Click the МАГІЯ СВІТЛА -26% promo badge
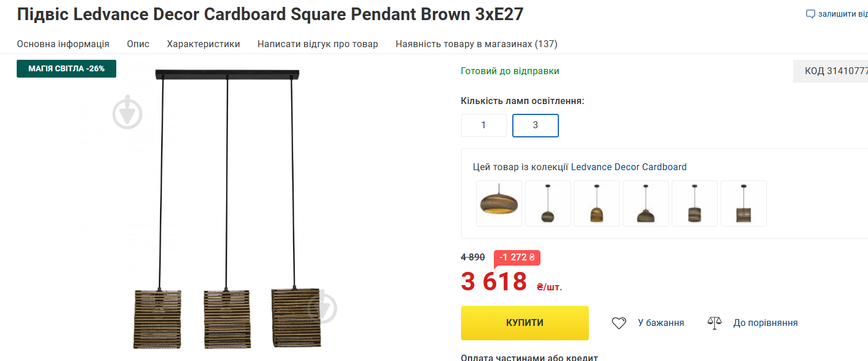The image size is (868, 361). pos(66,68)
